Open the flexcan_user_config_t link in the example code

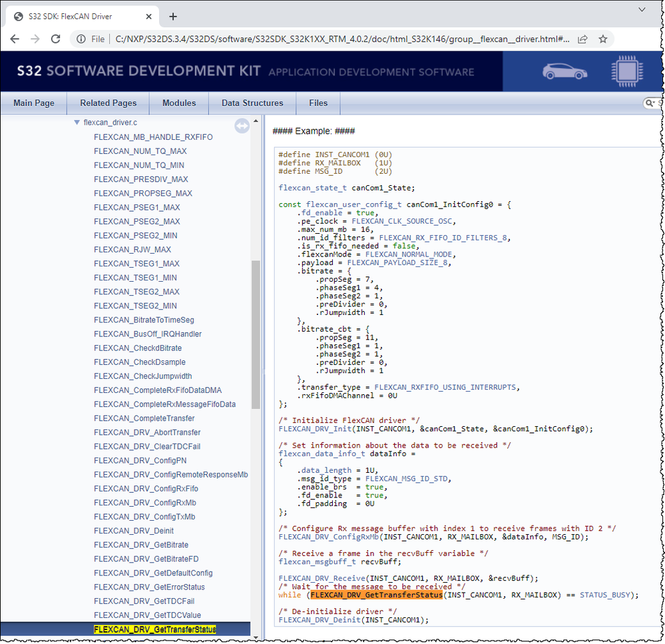[353, 204]
